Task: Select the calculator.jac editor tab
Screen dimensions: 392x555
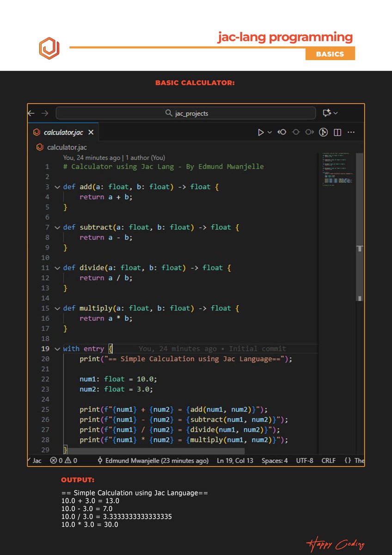Action: click(x=63, y=132)
